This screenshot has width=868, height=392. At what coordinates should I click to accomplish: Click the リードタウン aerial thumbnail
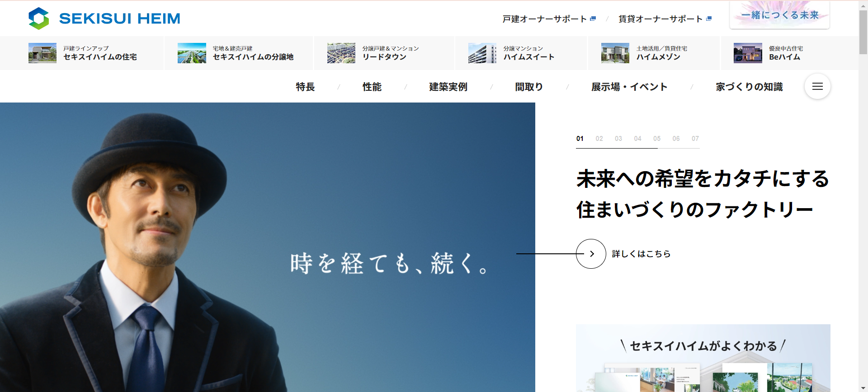(341, 53)
